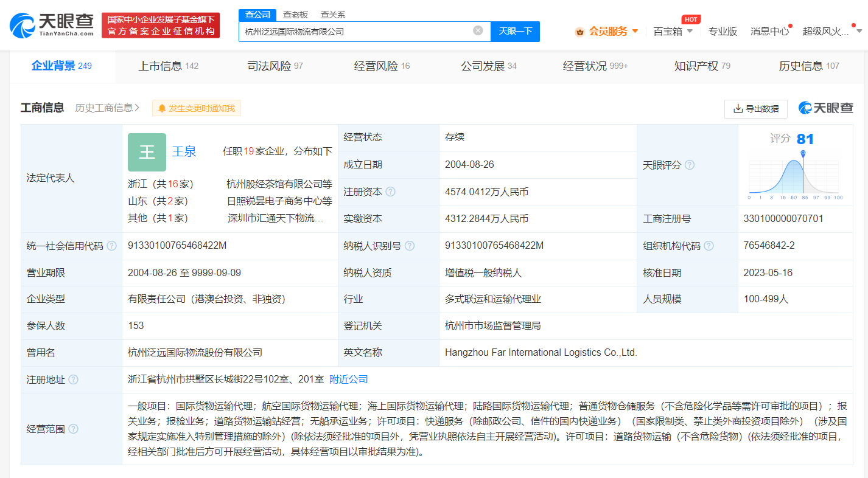The height and width of the screenshot is (478, 868).
Task: Click the 山东（共2家） distribution entry
Action: 158,201
